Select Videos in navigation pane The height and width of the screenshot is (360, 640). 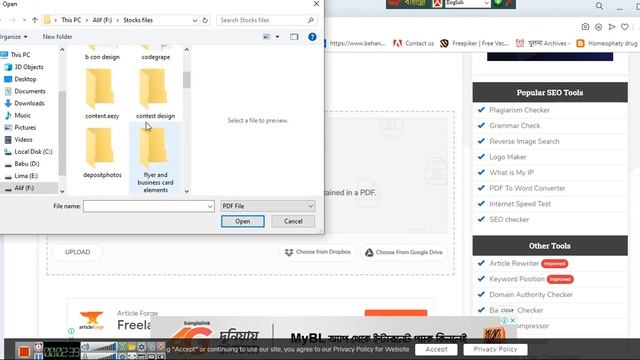(x=23, y=140)
